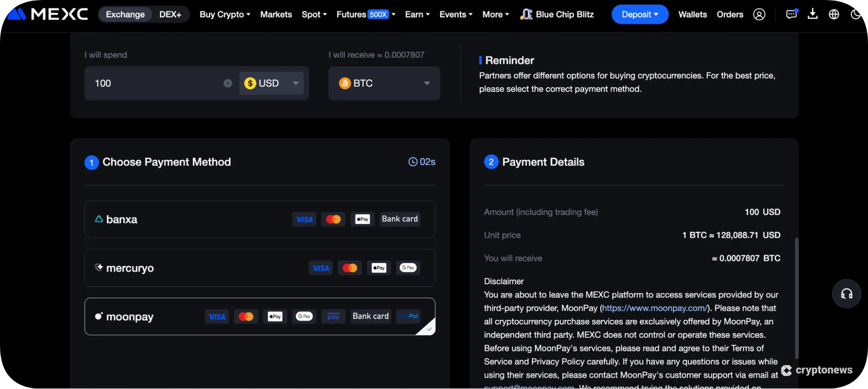The image size is (868, 389).
Task: Open the customer support headset button
Action: (x=846, y=294)
